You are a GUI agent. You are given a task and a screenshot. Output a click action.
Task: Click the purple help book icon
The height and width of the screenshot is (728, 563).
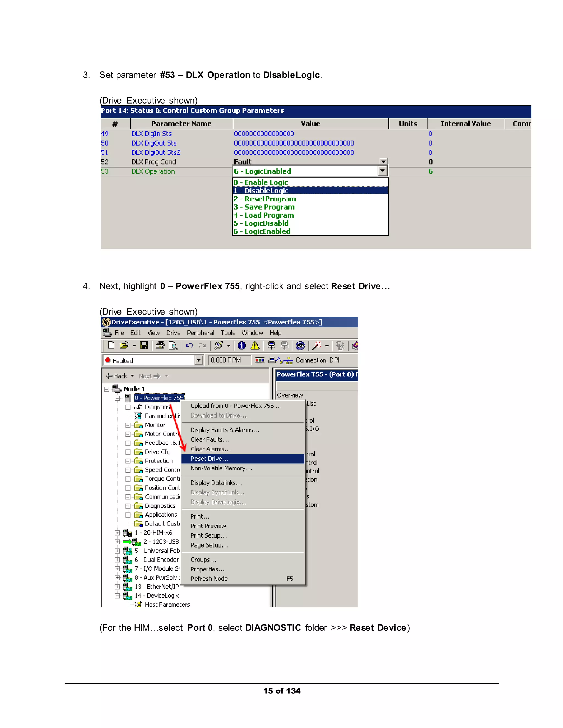[355, 346]
